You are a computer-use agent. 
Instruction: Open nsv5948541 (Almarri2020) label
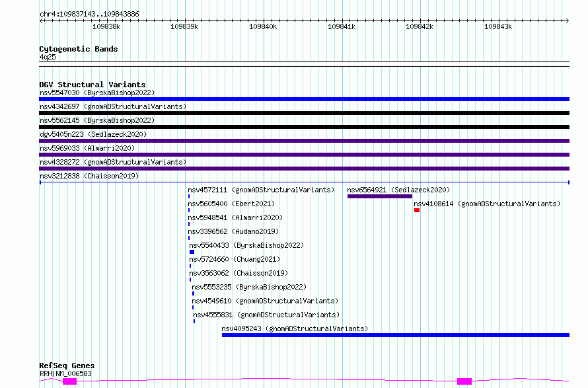coord(235,217)
